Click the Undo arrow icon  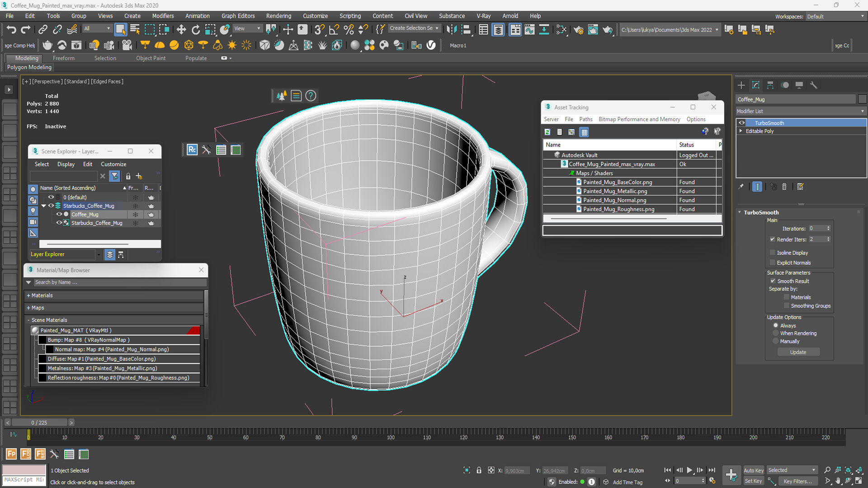point(11,30)
